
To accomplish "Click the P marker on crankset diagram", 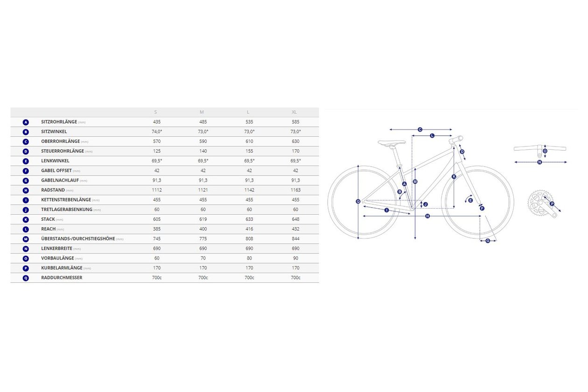I will (552, 204).
